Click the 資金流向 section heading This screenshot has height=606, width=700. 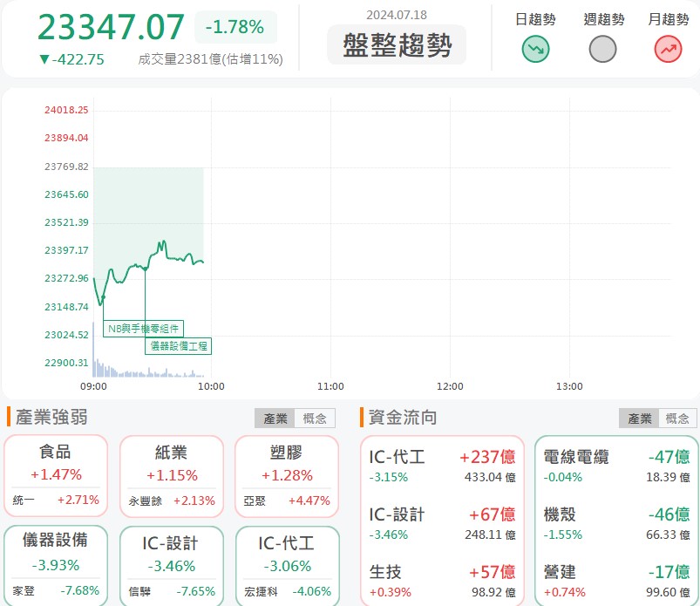(x=403, y=418)
